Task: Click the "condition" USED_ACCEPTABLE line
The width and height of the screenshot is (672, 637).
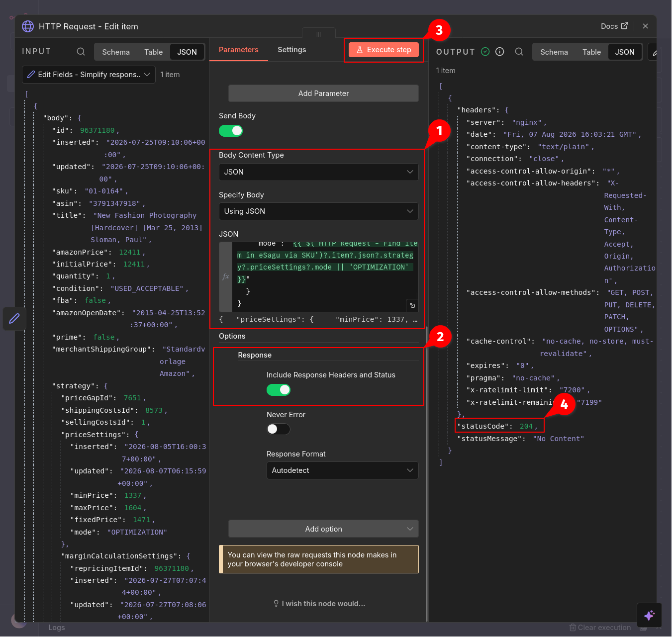Action: tap(120, 288)
